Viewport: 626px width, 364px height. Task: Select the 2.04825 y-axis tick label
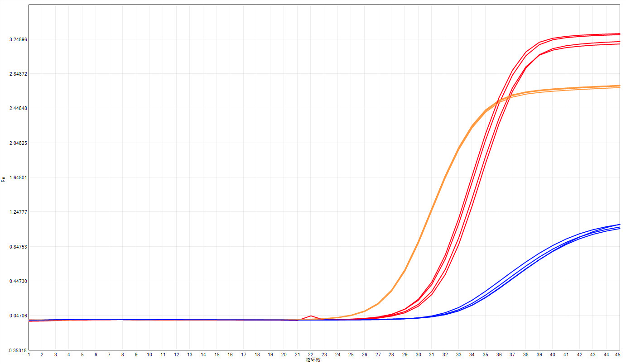coord(18,143)
